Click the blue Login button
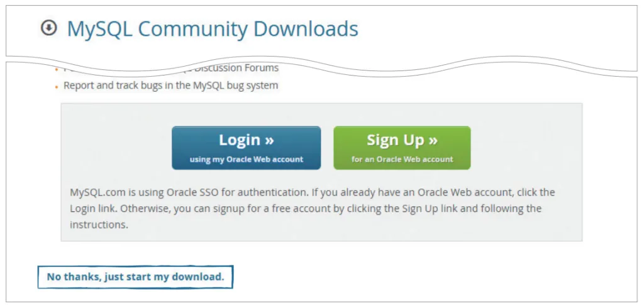Viewport: 644px width, 307px height. point(247,148)
